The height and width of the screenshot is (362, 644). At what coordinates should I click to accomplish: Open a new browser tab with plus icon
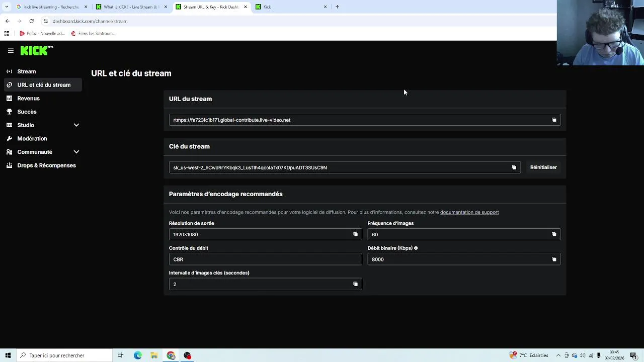point(337,7)
